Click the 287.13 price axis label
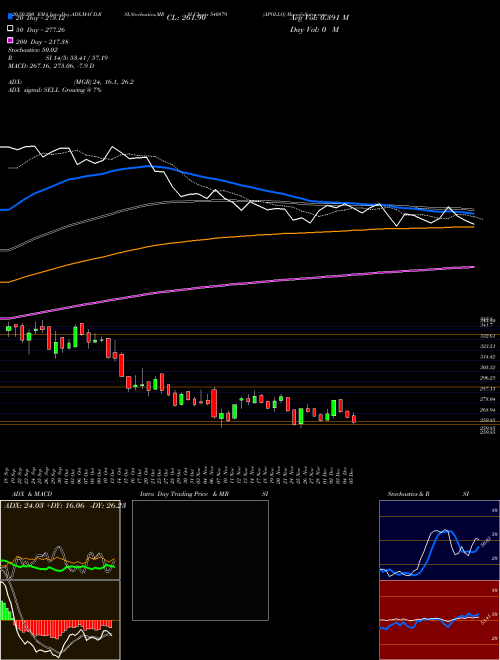The image size is (500, 660). pyautogui.click(x=487, y=389)
